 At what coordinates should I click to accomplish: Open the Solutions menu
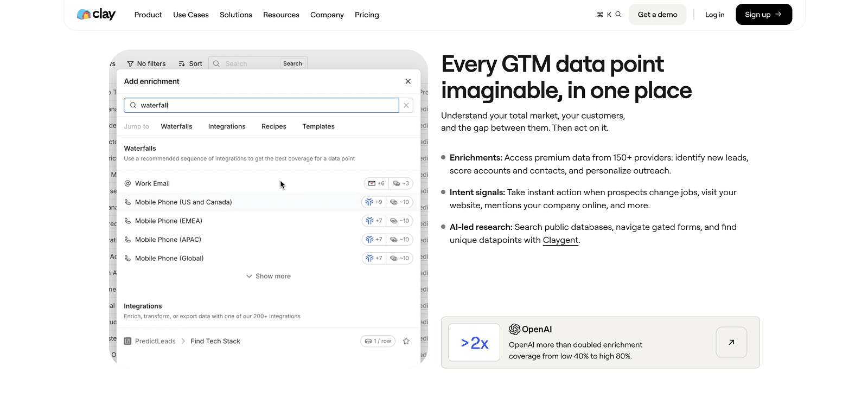pos(236,15)
